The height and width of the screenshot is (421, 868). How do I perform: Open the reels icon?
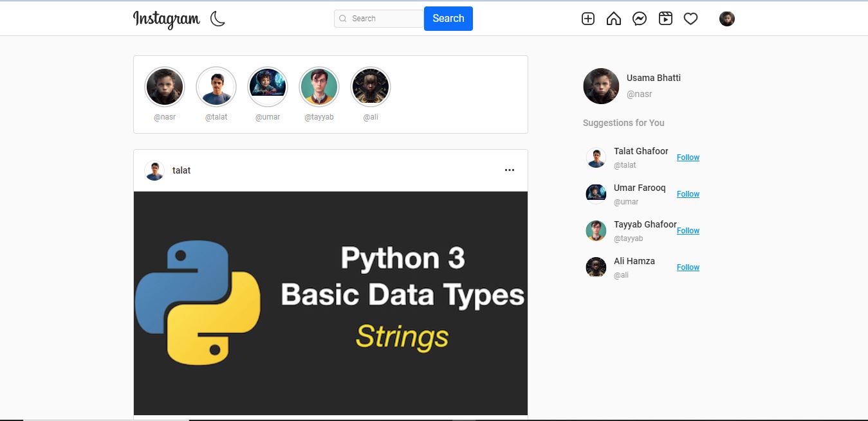coord(665,19)
